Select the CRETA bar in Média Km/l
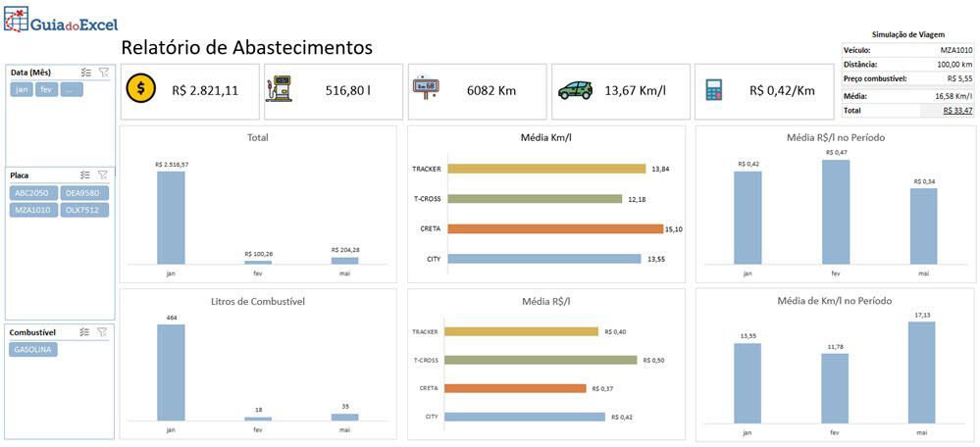The image size is (980, 447). click(x=555, y=228)
